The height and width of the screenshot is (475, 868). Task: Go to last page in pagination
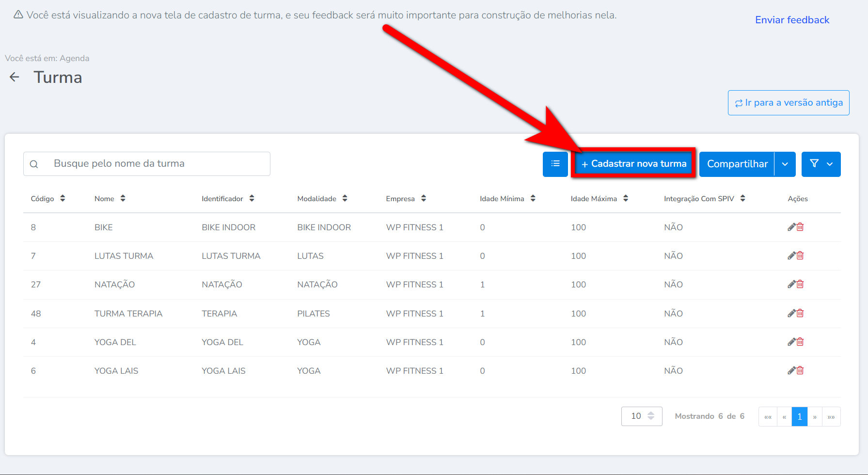(831, 416)
